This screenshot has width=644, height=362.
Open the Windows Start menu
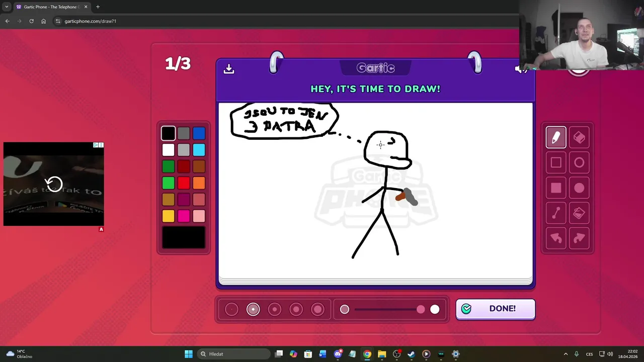tap(189, 354)
